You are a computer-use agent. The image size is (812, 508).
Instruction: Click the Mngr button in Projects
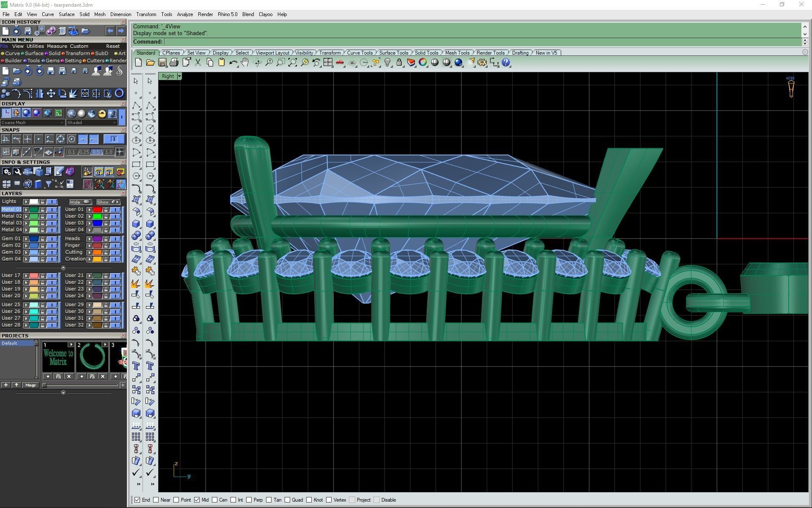tap(30, 385)
